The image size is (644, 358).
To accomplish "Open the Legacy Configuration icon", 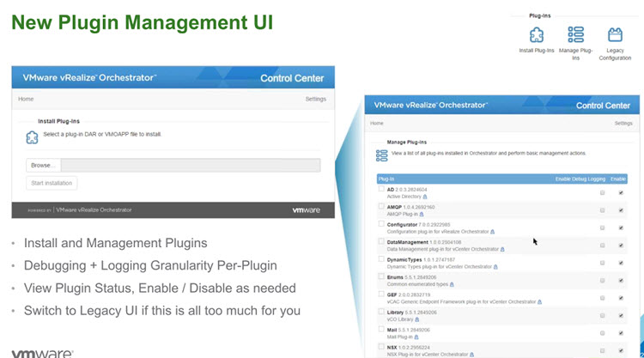I will [615, 35].
